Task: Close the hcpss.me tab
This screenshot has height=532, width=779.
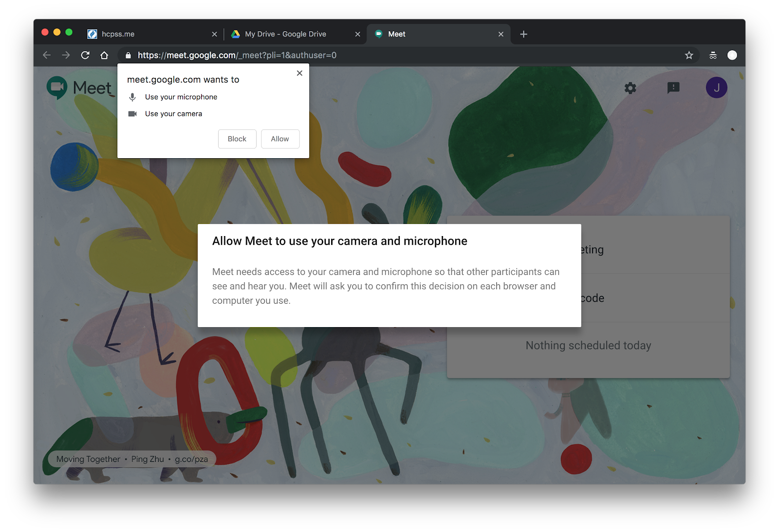Action: [214, 34]
